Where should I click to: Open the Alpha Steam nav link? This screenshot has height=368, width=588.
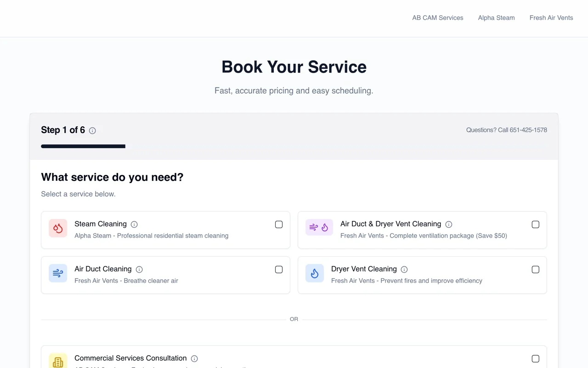(496, 18)
